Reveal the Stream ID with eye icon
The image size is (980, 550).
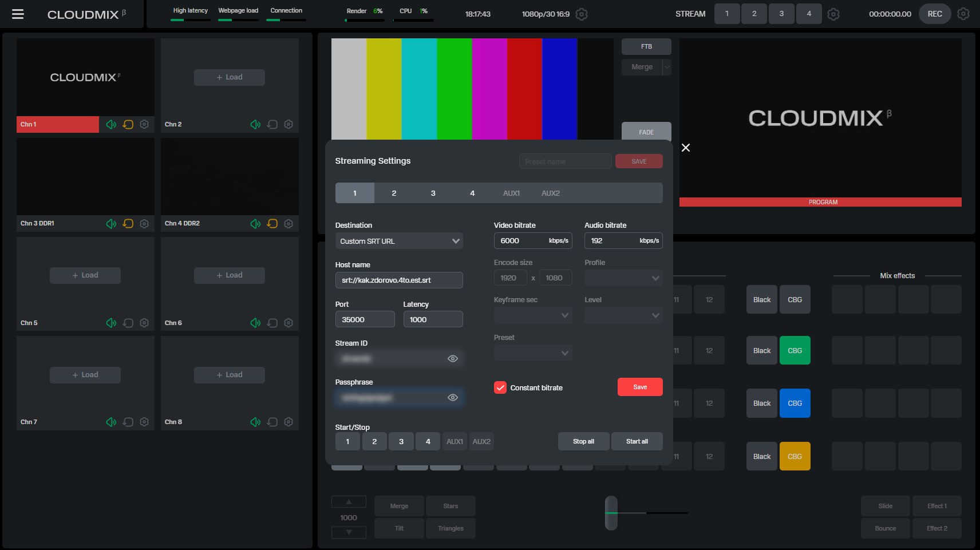(x=452, y=359)
